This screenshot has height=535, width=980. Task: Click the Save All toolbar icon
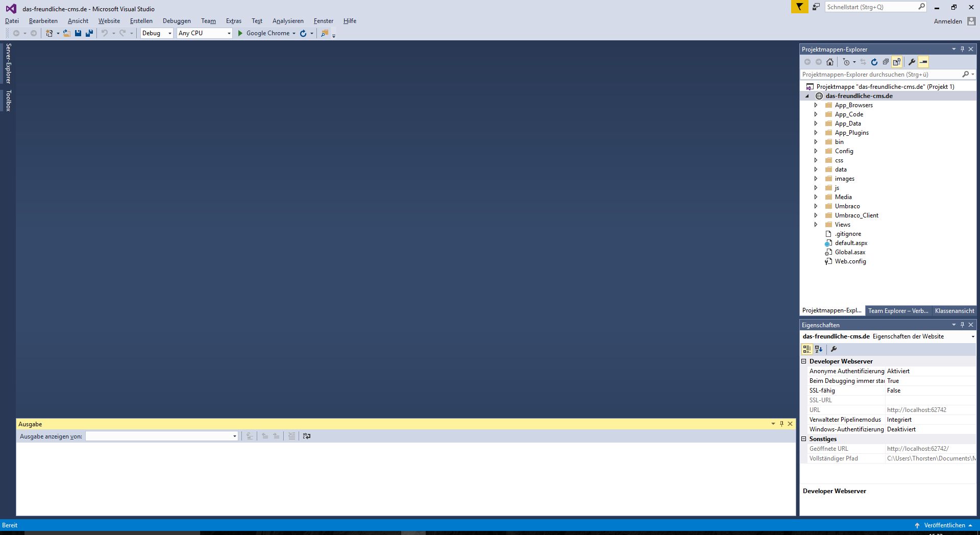[x=89, y=33]
